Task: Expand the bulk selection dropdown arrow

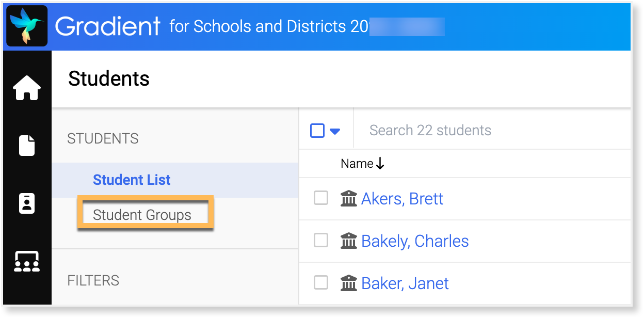Action: tap(335, 132)
